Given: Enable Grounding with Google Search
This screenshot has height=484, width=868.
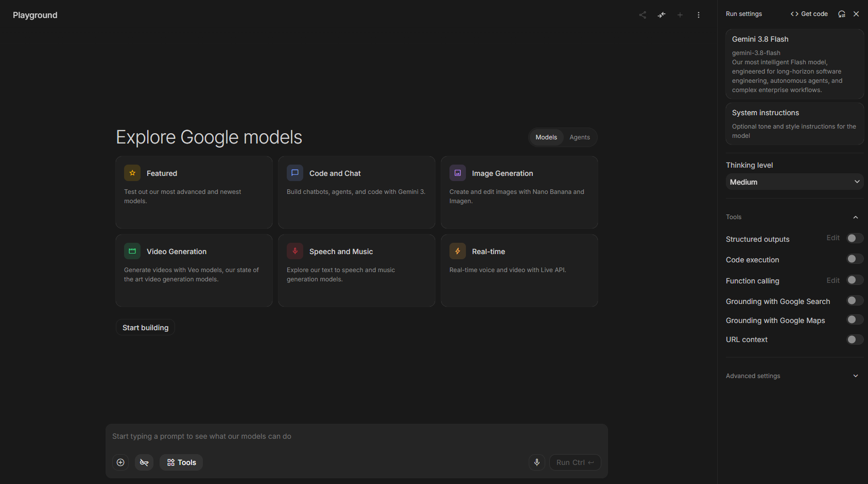Looking at the screenshot, I should [x=855, y=300].
